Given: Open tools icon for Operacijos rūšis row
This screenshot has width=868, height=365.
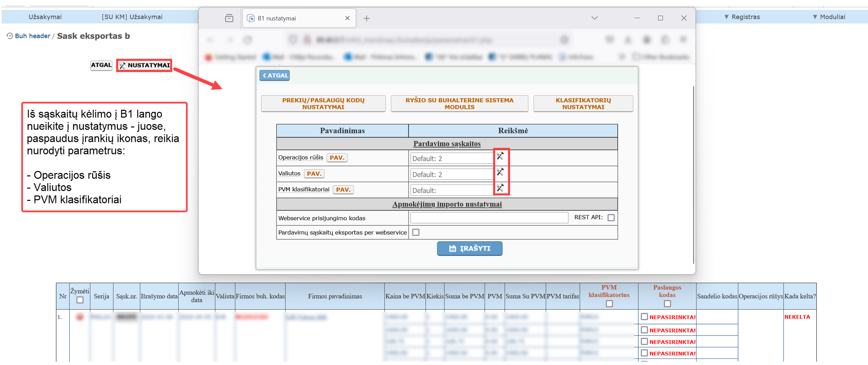Looking at the screenshot, I should (500, 156).
